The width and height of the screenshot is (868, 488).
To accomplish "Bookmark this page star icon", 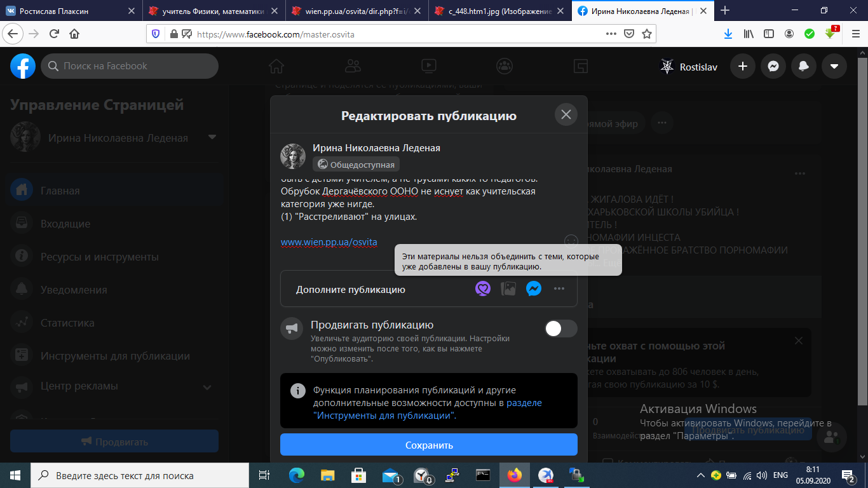I will (x=646, y=34).
